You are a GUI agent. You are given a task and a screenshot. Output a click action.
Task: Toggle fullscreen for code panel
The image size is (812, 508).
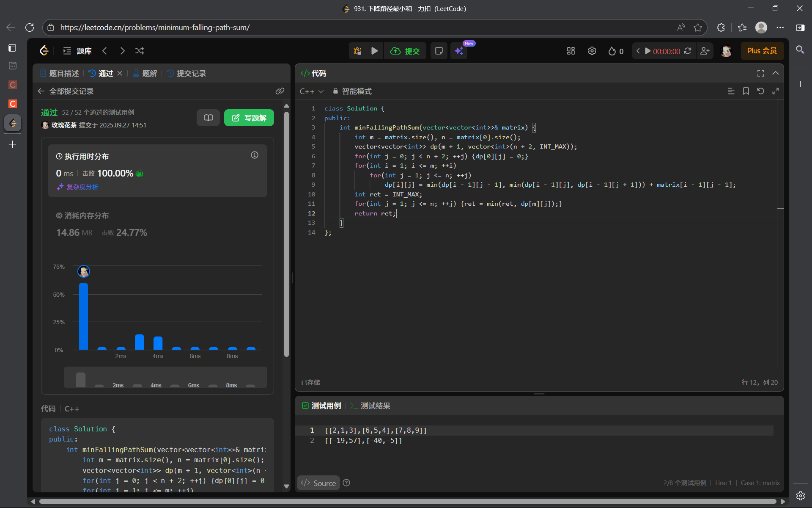(x=760, y=73)
